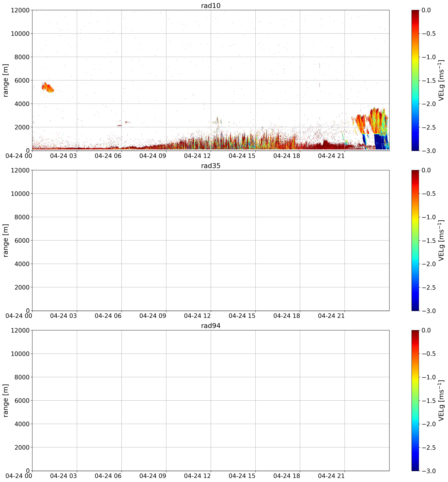Click the −0.5 tick on the rad35 colorbar
The image size is (448, 482).
[429, 194]
